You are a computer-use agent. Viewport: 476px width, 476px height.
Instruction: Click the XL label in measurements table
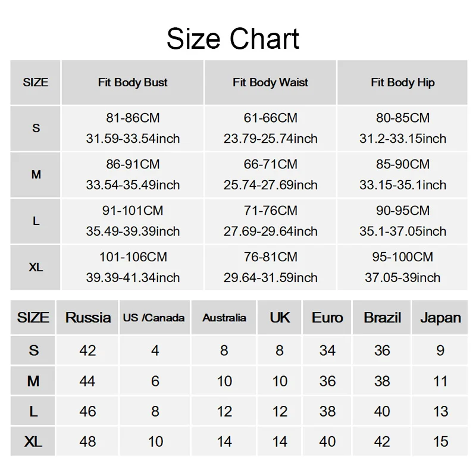coord(36,267)
